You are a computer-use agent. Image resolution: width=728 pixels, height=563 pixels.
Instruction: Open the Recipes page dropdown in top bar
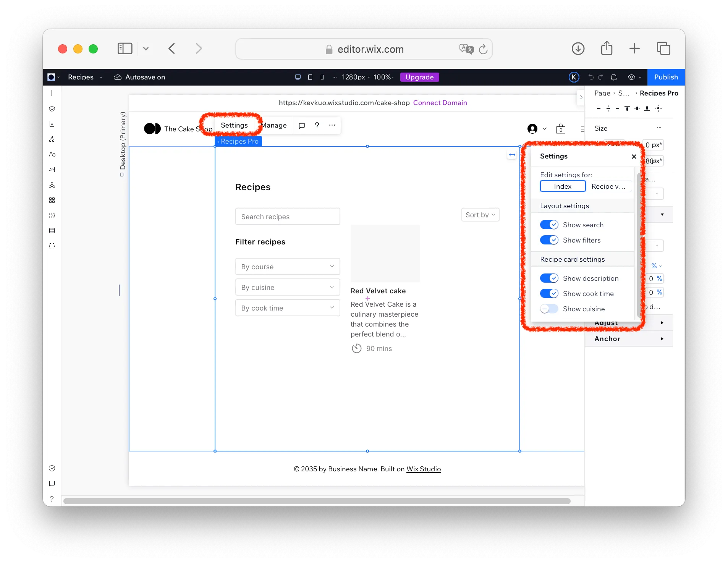pos(85,77)
